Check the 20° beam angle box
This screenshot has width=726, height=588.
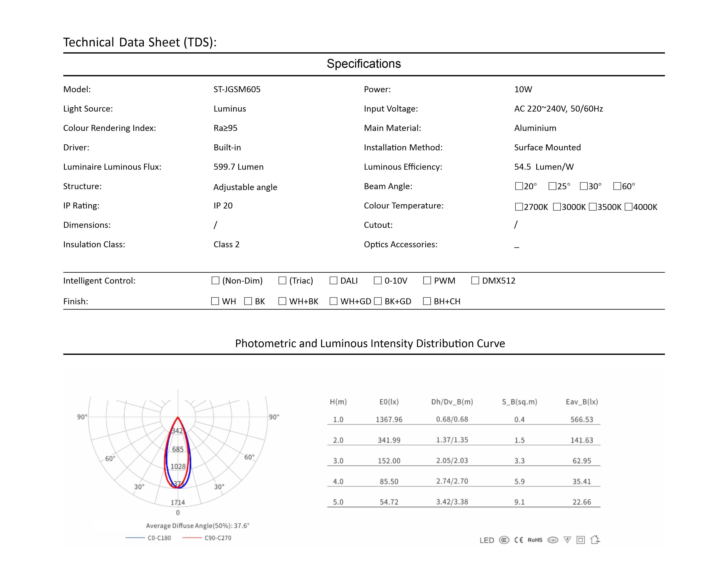519,186
